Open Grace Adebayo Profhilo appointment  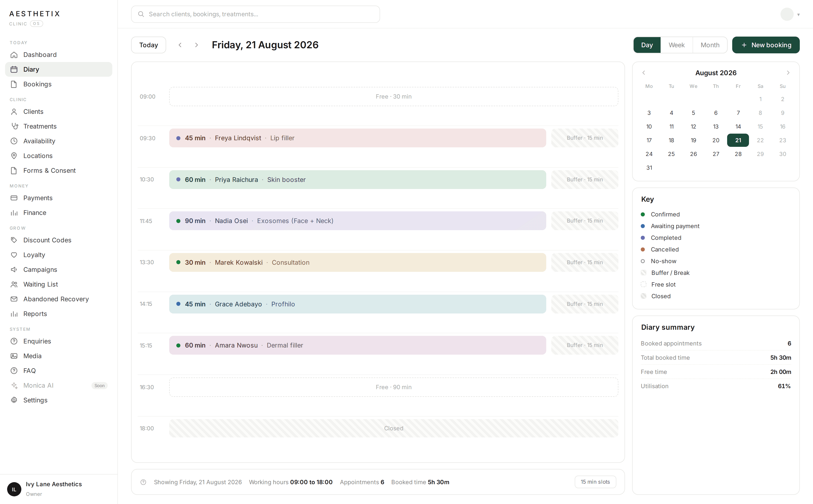[357, 304]
